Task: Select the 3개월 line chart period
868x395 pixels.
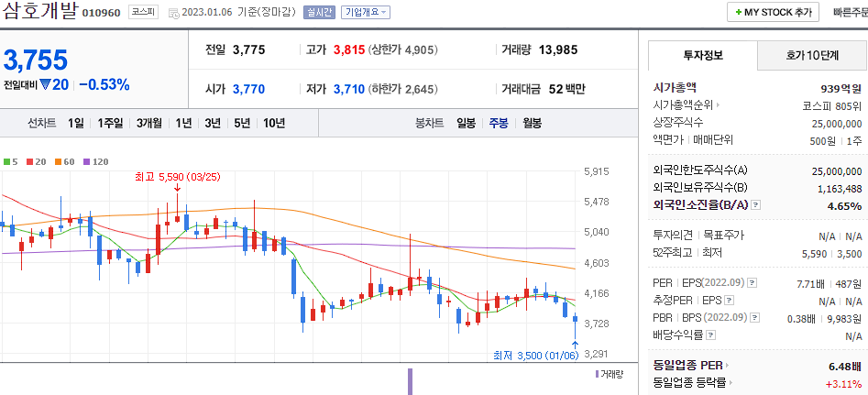Action: pos(149,124)
